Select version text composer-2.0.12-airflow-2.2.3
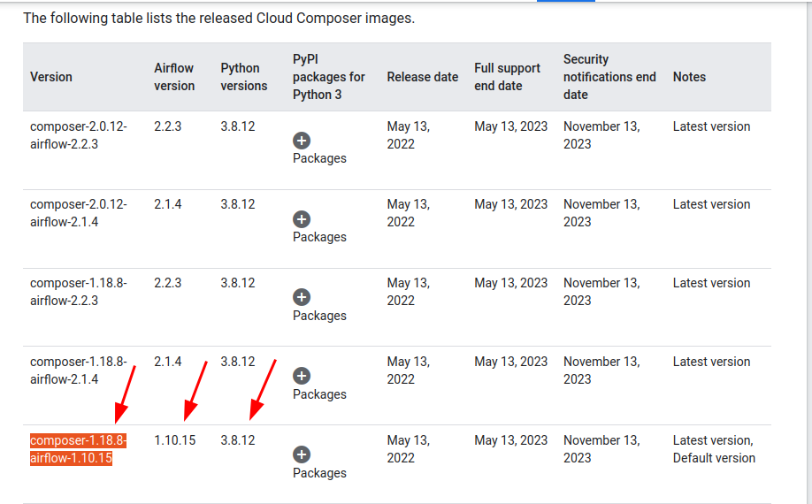This screenshot has width=812, height=504. click(78, 135)
